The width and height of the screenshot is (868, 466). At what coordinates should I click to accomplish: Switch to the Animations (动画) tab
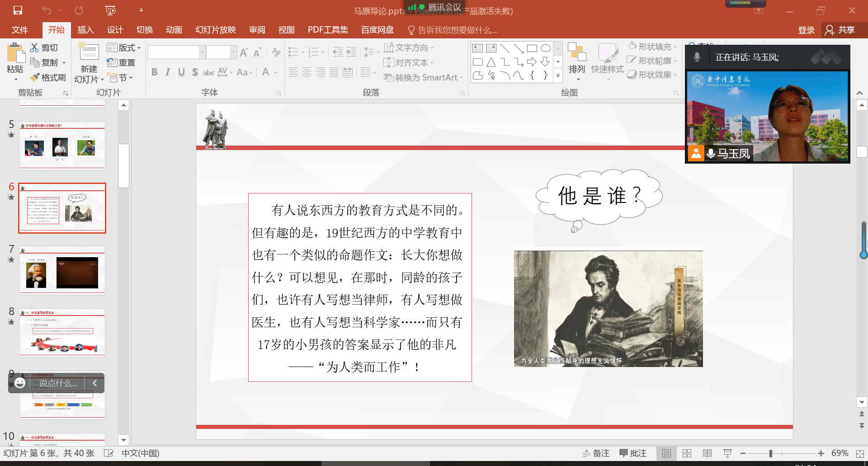[x=174, y=30]
